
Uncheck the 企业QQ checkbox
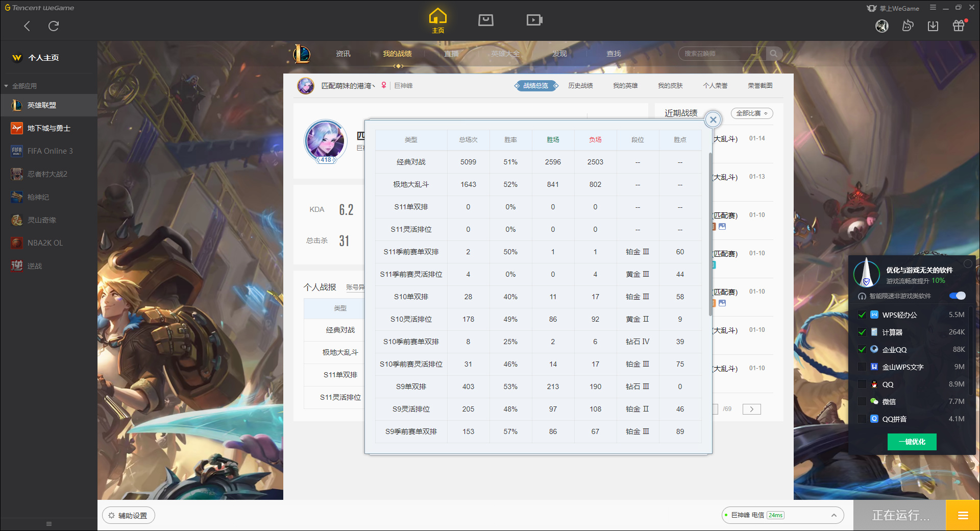tap(862, 350)
